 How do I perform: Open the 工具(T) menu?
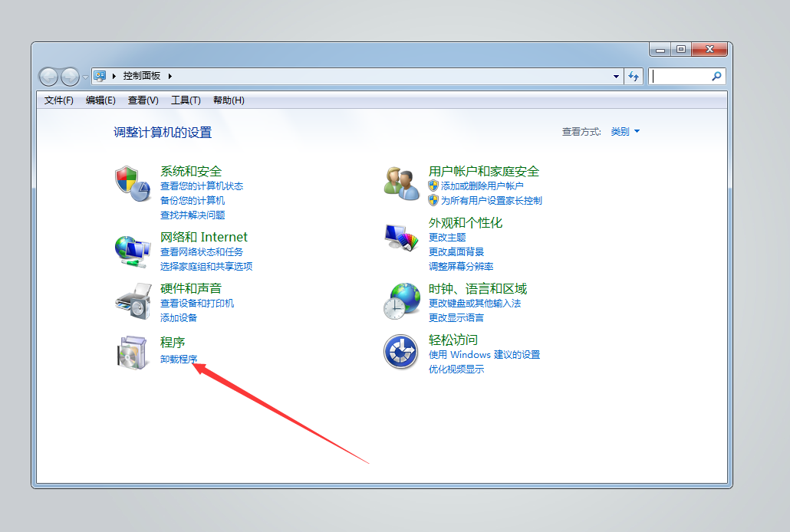click(186, 100)
